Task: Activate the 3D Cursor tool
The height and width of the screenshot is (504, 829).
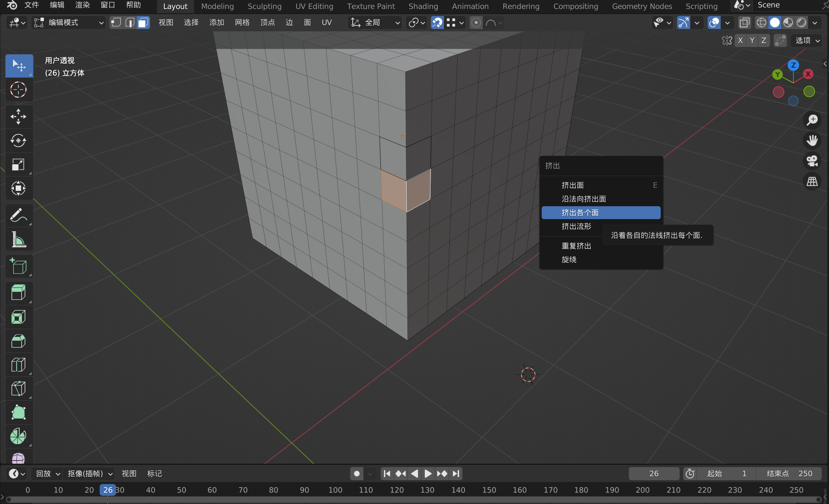Action: click(19, 90)
